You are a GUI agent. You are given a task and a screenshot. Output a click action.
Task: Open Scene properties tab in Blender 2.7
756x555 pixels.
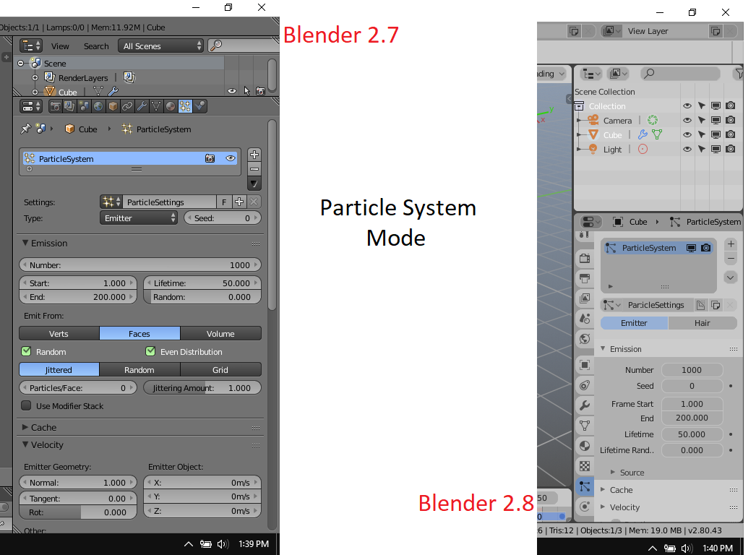point(84,106)
